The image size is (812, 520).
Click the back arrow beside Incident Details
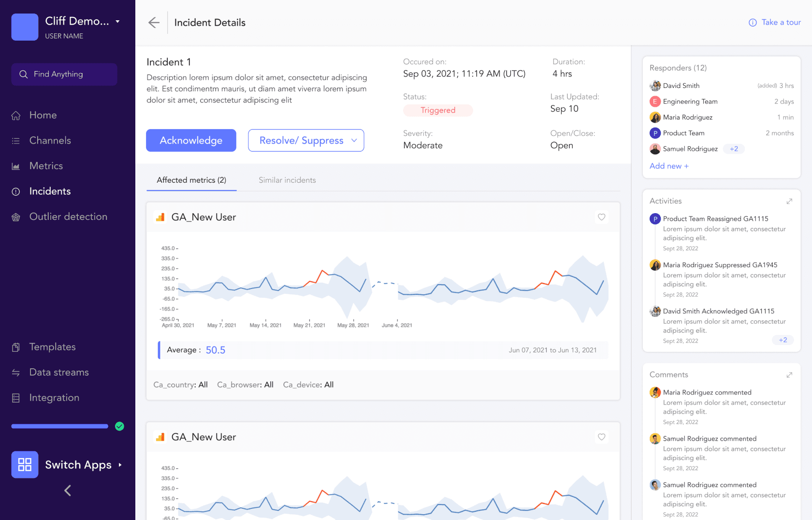click(154, 23)
